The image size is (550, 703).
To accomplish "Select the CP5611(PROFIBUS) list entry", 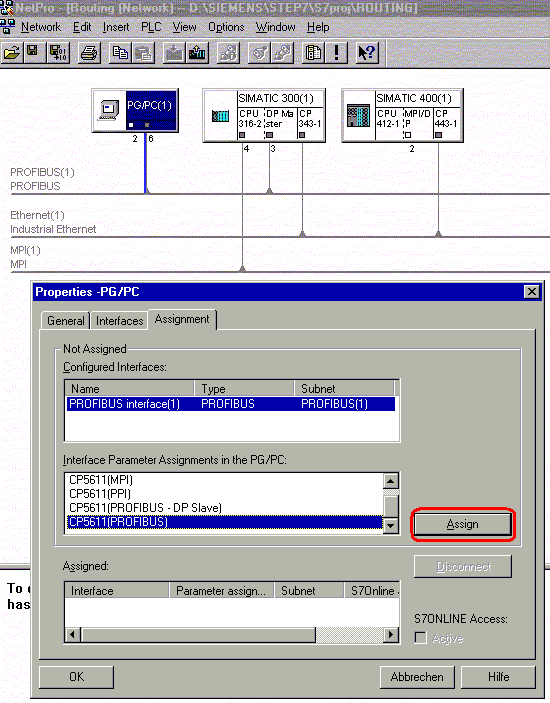I will click(x=225, y=522).
